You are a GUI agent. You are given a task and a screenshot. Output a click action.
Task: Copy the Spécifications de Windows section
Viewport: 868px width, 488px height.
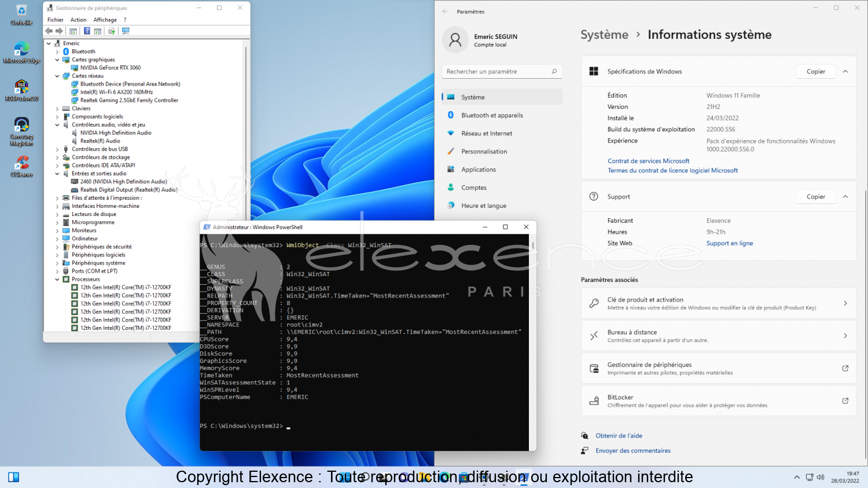(x=816, y=71)
